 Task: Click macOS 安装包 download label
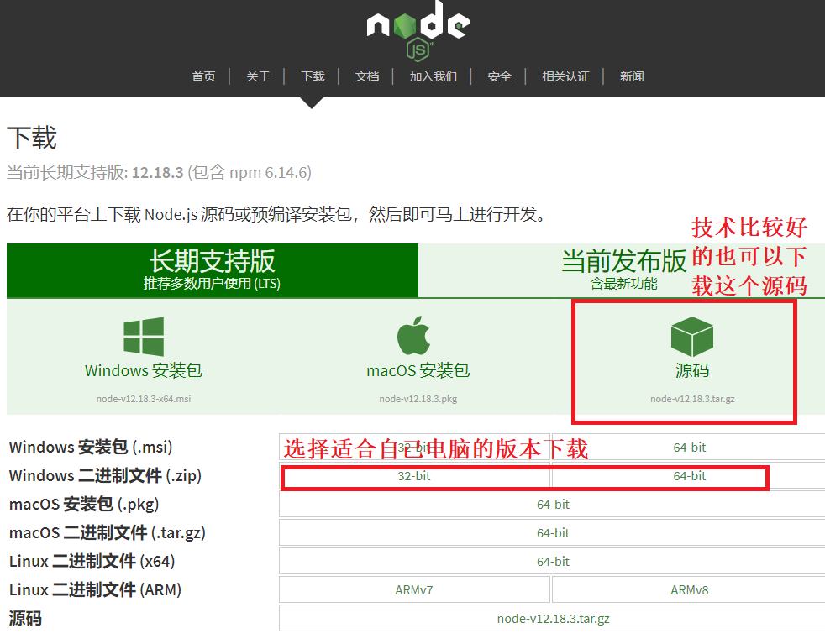418,370
